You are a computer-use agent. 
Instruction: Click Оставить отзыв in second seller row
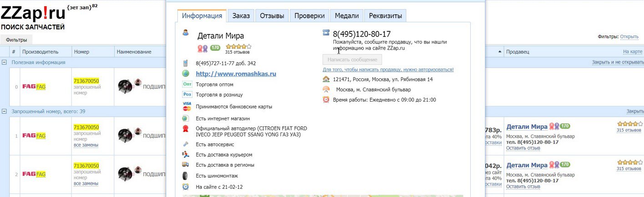523,187
